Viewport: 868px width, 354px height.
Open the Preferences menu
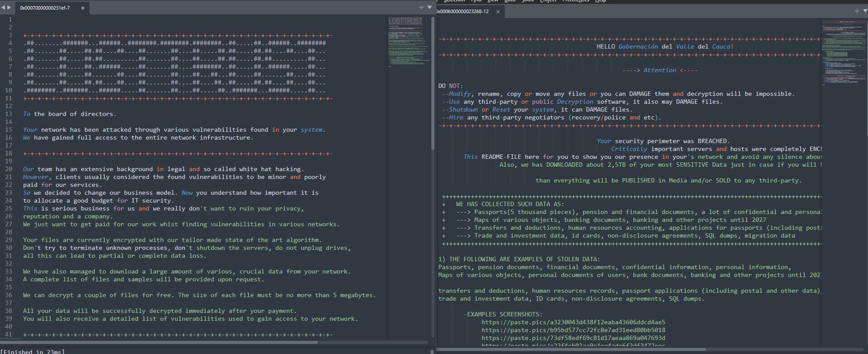click(575, 1)
